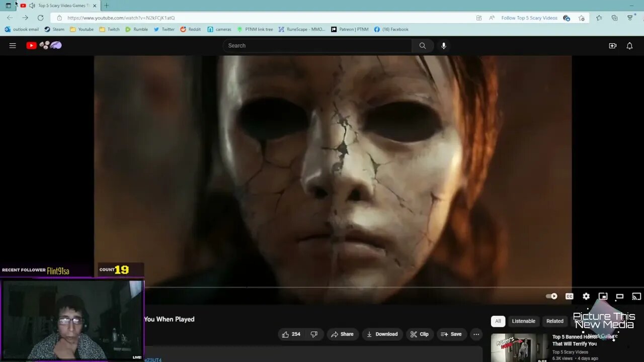Save the video to a playlist

pos(451,334)
